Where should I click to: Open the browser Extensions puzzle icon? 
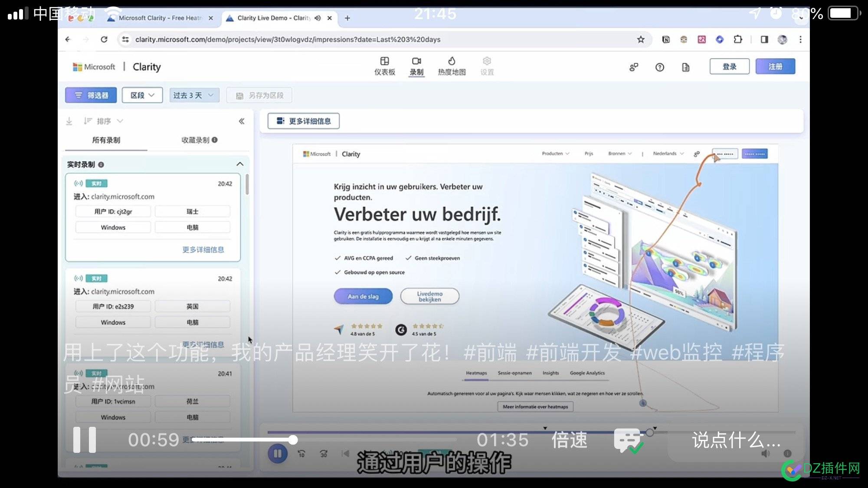pos(738,39)
